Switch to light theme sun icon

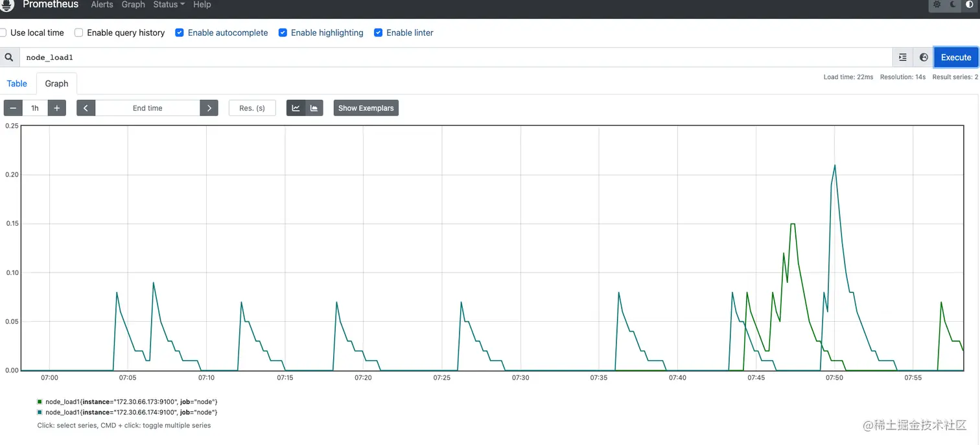point(937,5)
